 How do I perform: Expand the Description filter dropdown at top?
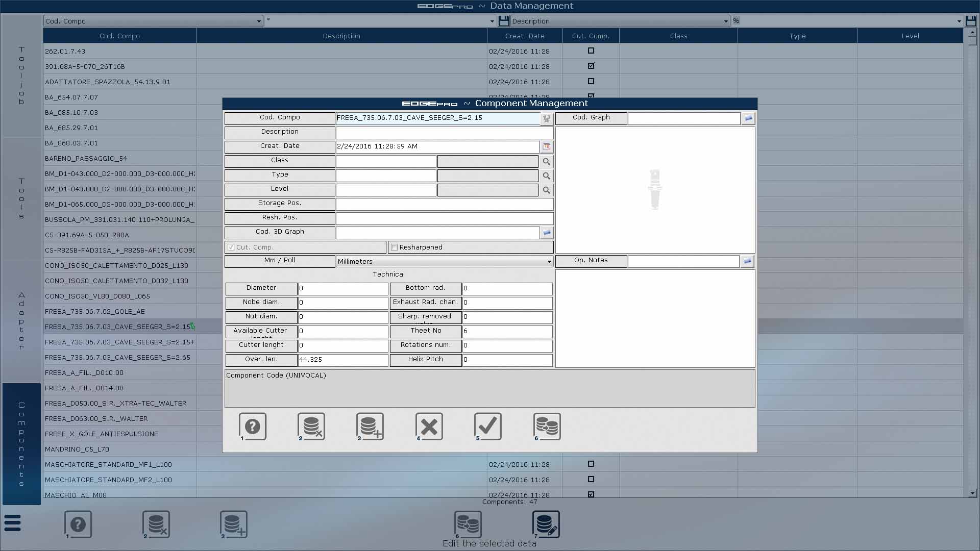pyautogui.click(x=726, y=21)
